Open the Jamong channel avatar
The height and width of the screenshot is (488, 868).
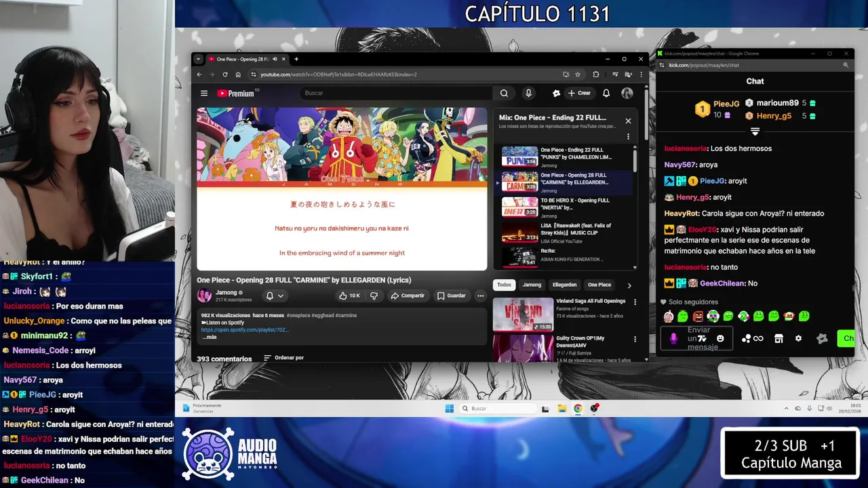pyautogui.click(x=204, y=296)
